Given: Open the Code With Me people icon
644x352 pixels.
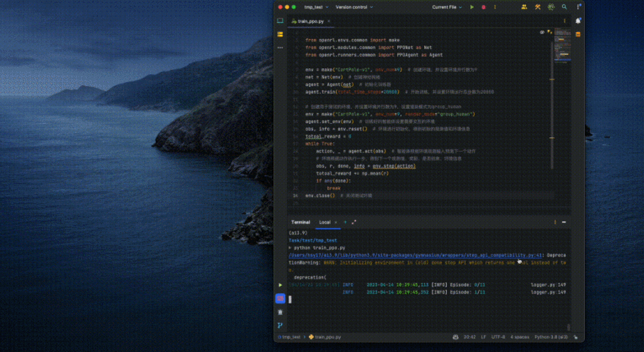Looking at the screenshot, I should [524, 7].
